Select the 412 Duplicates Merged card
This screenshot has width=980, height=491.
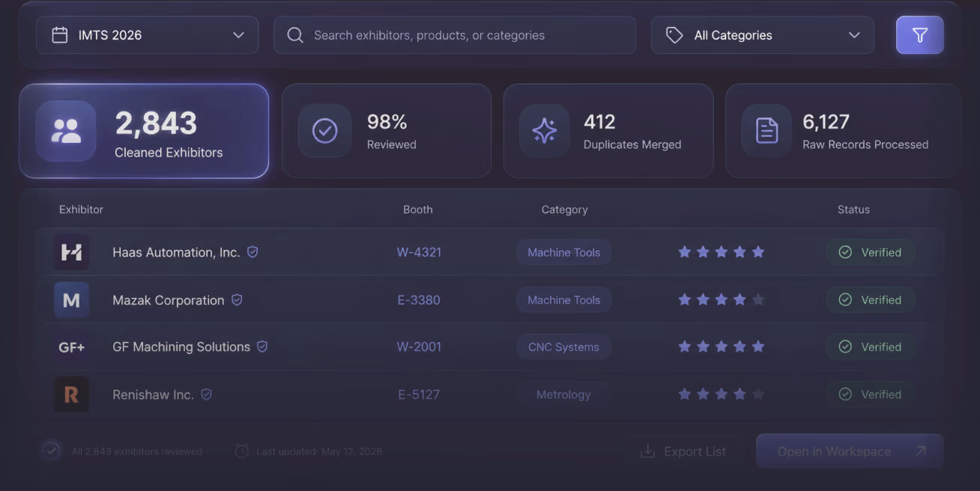(608, 131)
